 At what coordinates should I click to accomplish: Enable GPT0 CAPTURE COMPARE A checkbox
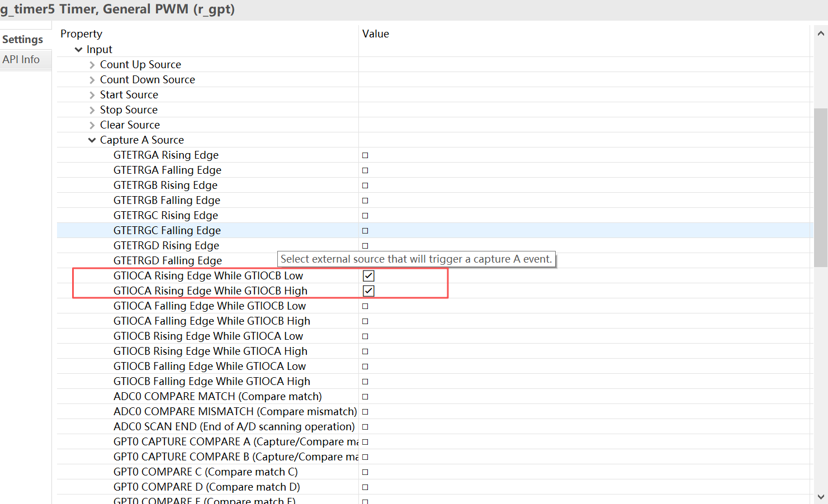(x=365, y=442)
